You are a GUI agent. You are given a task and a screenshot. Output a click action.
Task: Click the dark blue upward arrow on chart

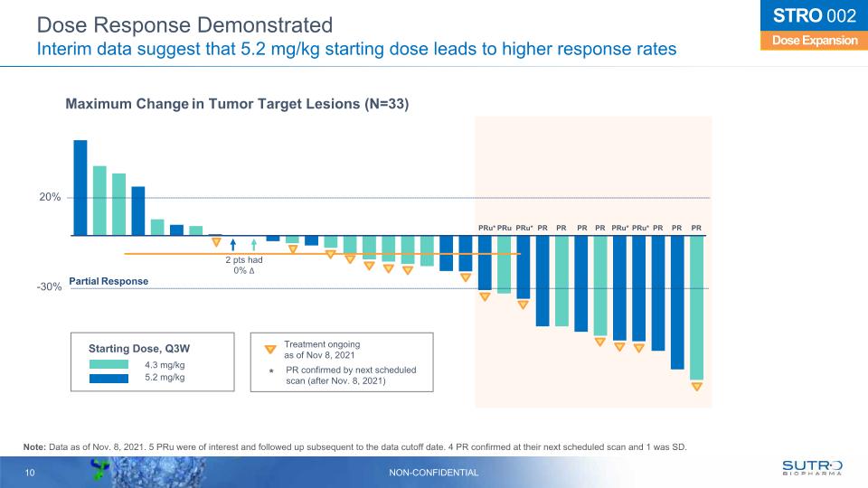pos(233,244)
